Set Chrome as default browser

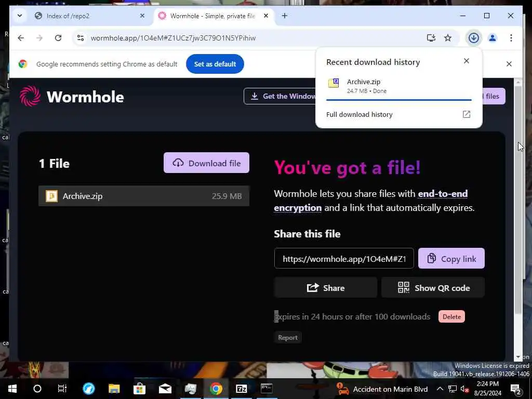[x=215, y=64]
